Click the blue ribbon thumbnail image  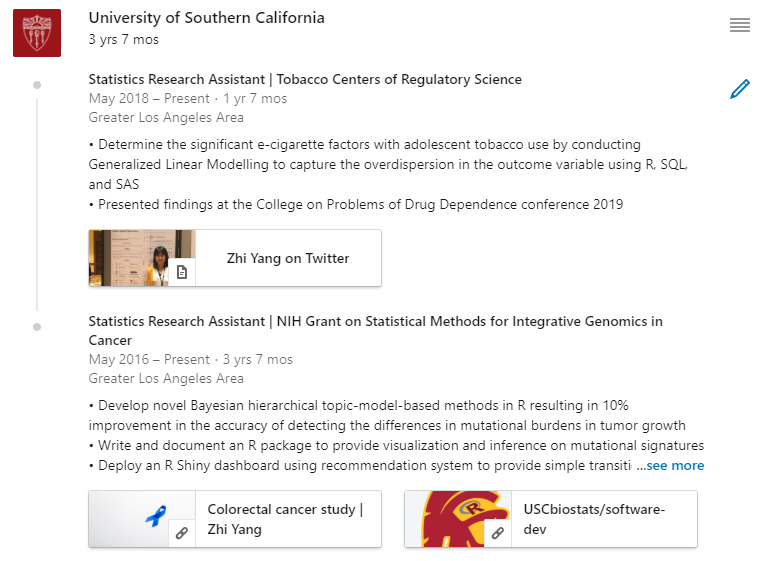[x=142, y=519]
